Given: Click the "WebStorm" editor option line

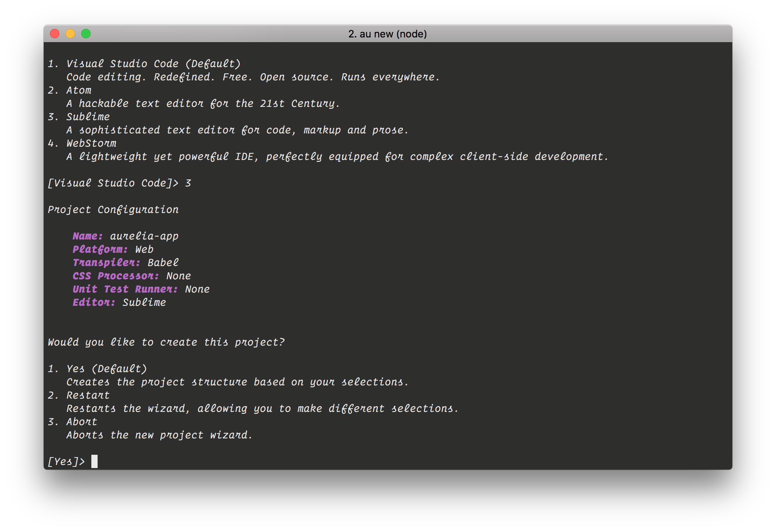Looking at the screenshot, I should click(x=91, y=143).
